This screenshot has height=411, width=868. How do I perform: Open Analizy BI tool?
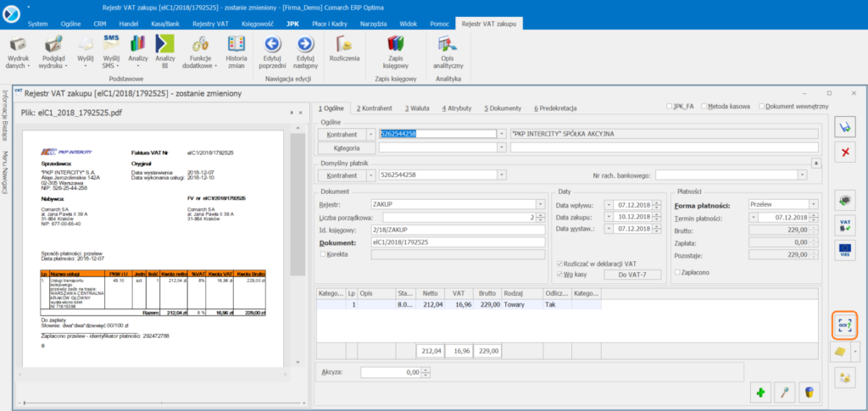(x=165, y=44)
